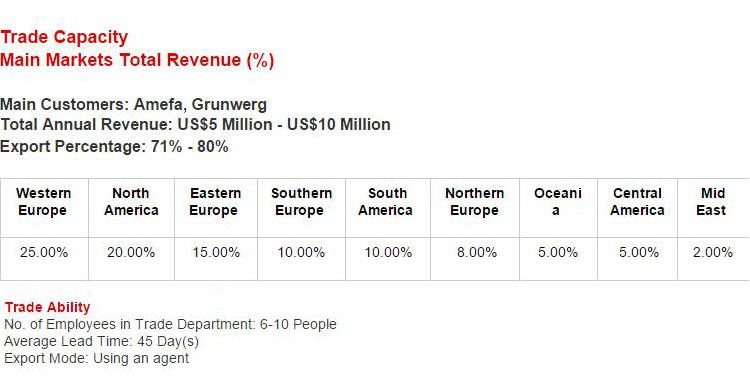Image resolution: width=750 pixels, height=381 pixels.
Task: Click the Export Mode line
Action: coord(97,358)
